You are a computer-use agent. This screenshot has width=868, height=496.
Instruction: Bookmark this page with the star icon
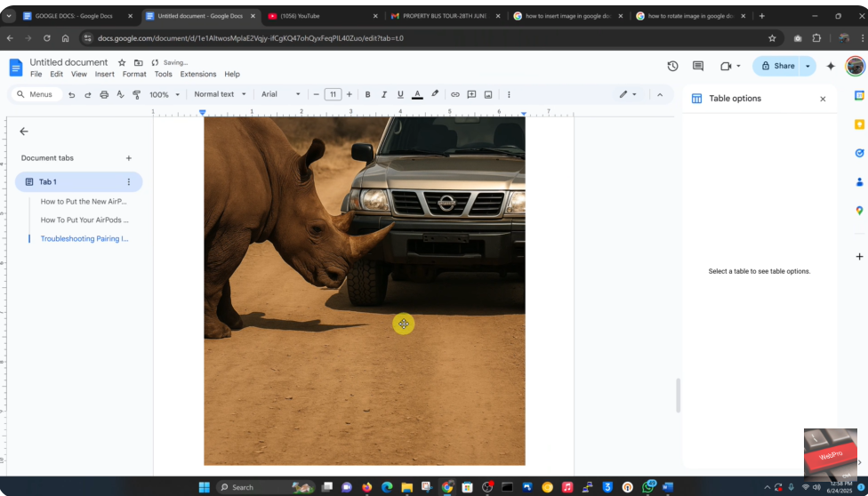tap(772, 38)
